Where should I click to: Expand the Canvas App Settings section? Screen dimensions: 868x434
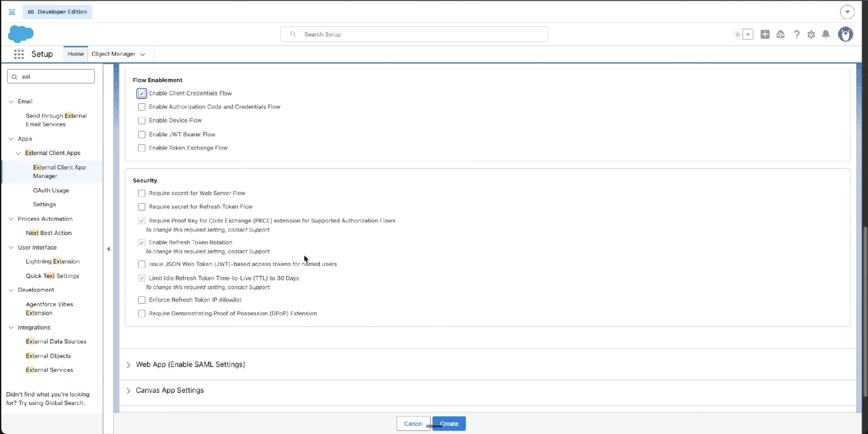128,391
